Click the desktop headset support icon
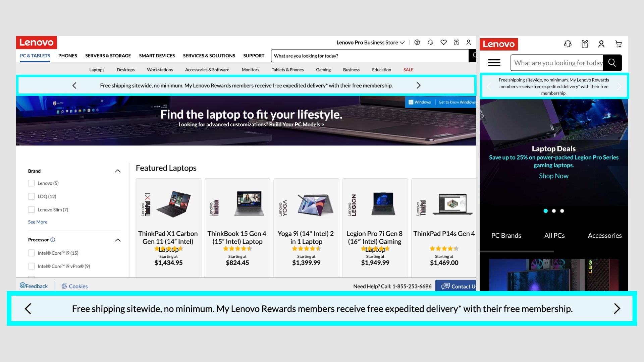This screenshot has height=362, width=644. point(430,42)
